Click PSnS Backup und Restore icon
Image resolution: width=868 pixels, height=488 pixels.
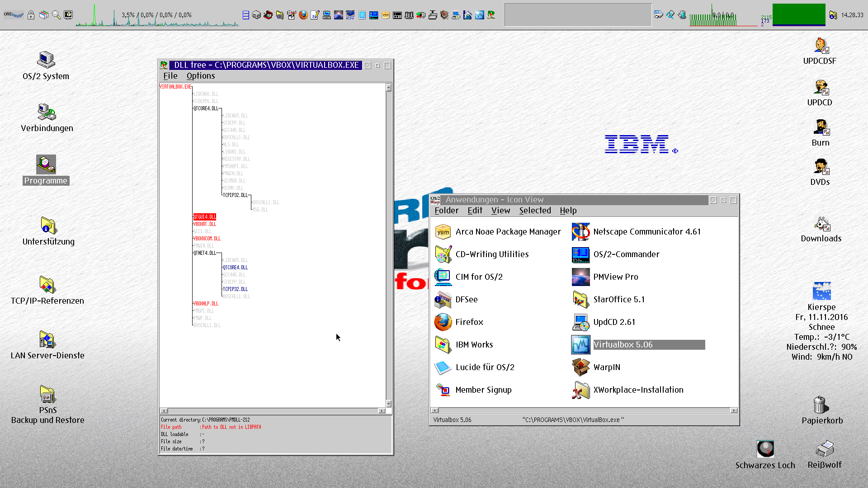(47, 394)
